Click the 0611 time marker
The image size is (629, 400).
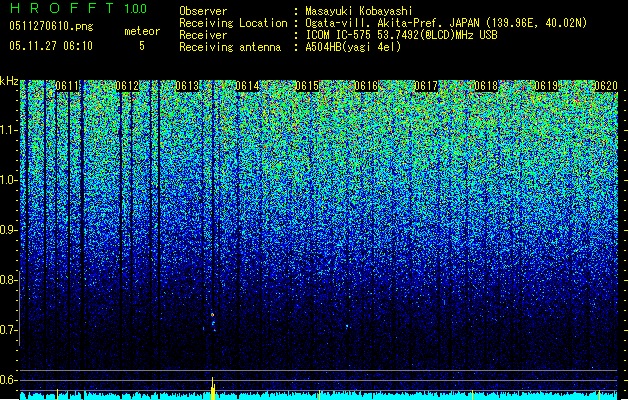tap(67, 86)
